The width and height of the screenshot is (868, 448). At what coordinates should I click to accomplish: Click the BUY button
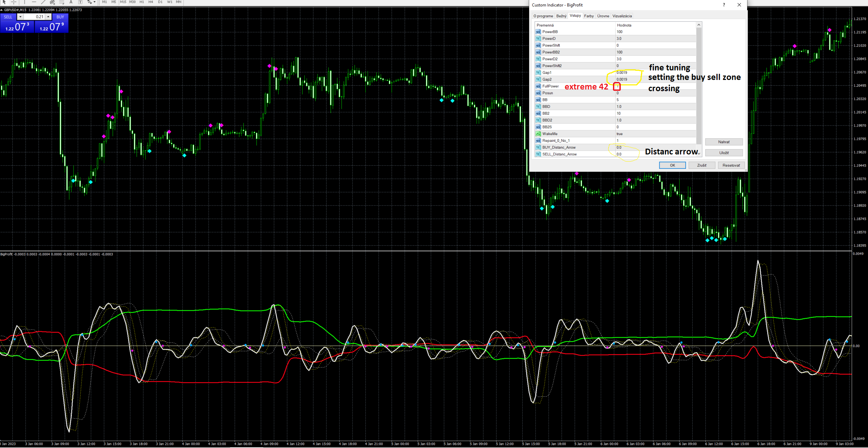point(60,17)
